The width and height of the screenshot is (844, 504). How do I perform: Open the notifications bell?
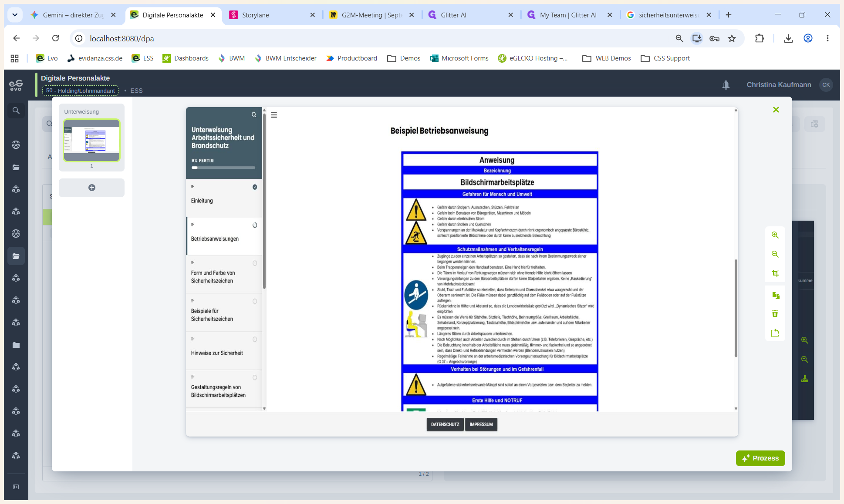[726, 85]
